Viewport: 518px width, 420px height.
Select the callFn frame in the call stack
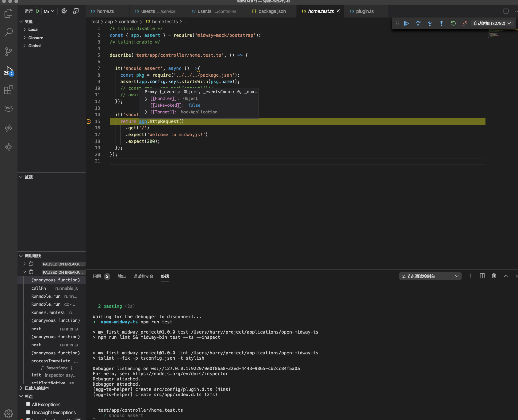(39, 288)
